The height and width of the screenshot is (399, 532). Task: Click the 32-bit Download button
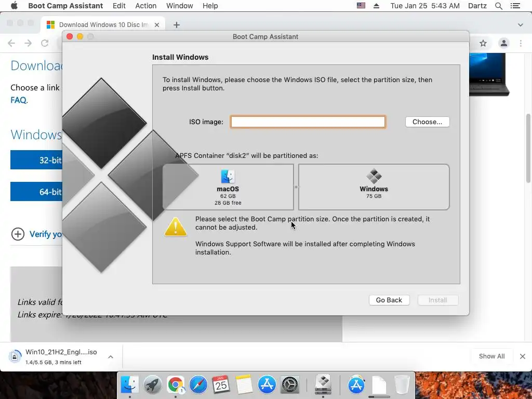(x=37, y=160)
